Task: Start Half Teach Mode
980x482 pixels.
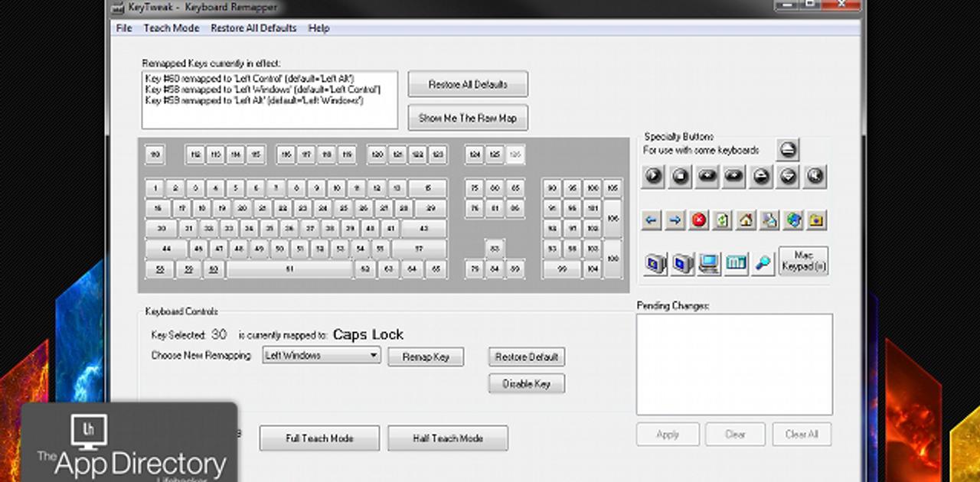Action: [x=448, y=438]
